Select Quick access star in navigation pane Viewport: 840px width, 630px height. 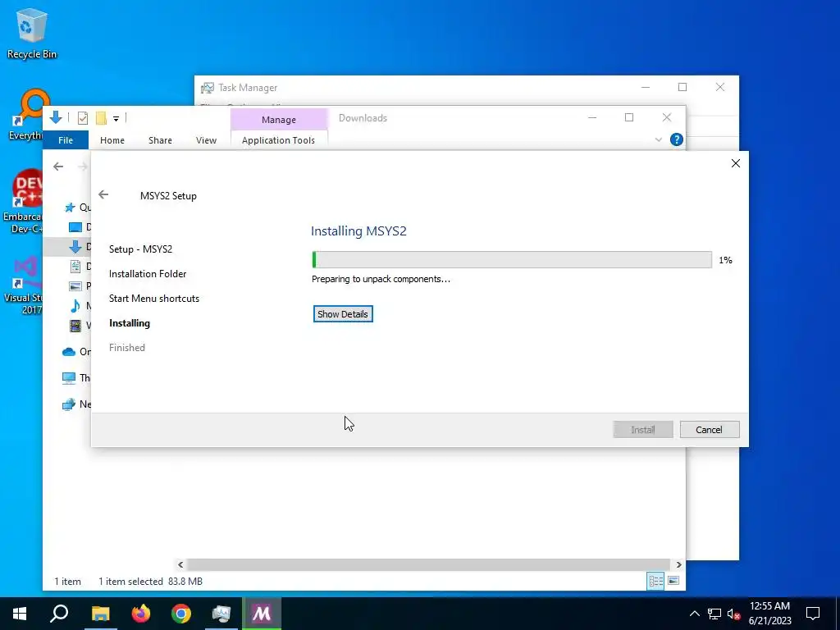(70, 208)
